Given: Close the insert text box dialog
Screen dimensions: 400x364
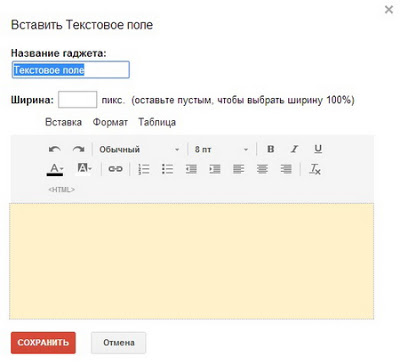Looking at the screenshot, I should coord(389,10).
